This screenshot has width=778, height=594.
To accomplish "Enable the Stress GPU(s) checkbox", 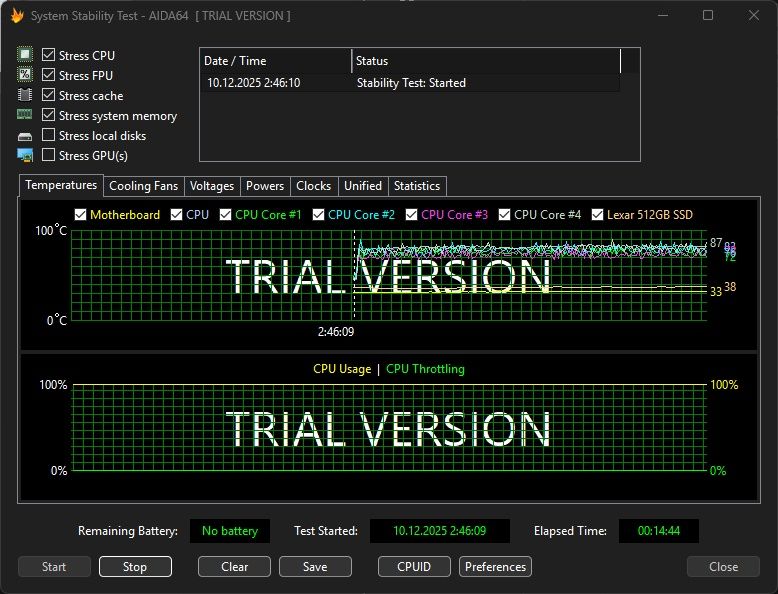I will tap(48, 155).
